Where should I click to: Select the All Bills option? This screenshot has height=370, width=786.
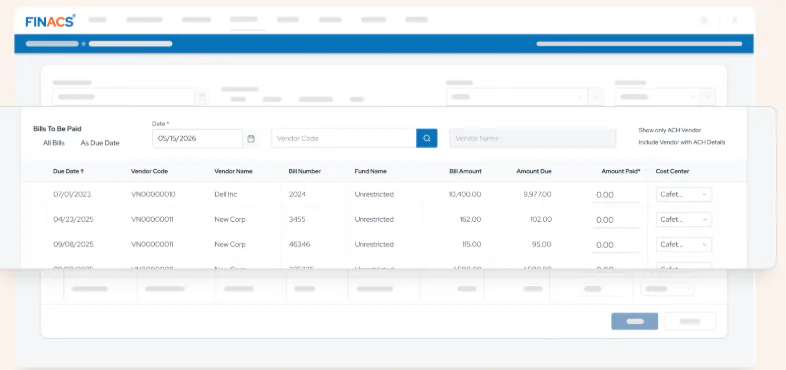[x=54, y=143]
